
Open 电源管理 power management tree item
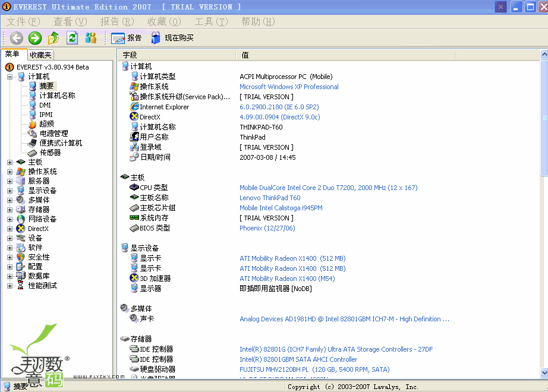[54, 134]
